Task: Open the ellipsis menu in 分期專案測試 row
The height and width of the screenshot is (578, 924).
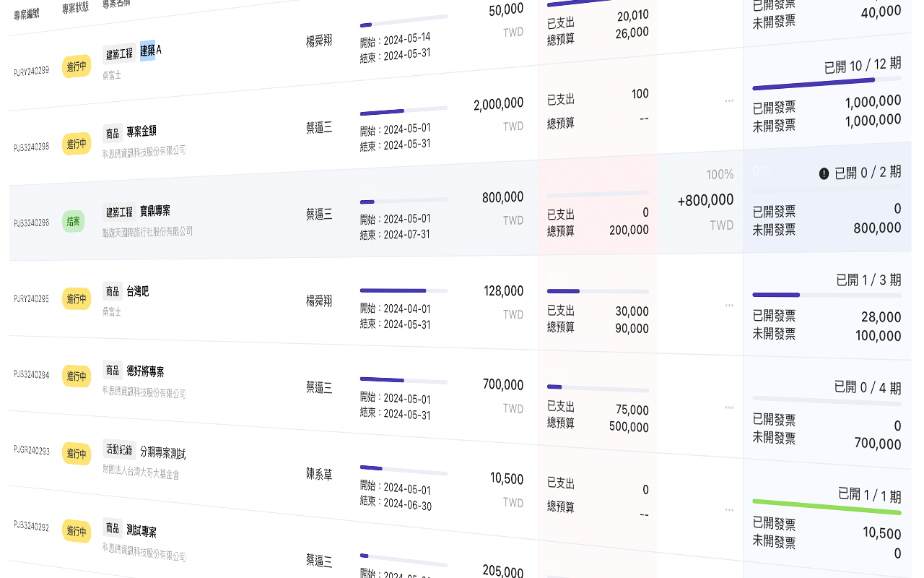Action: tap(729, 510)
